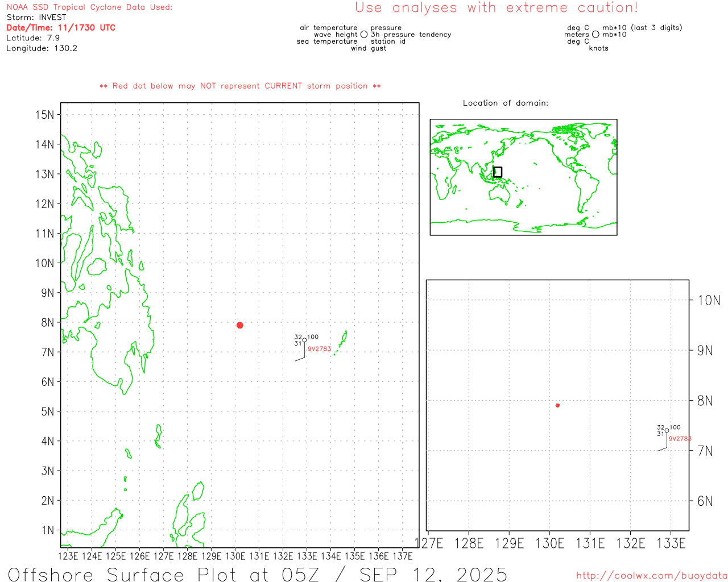Click '3h pressure tendency' legend label
This screenshot has width=728, height=582.
pyautogui.click(x=411, y=35)
